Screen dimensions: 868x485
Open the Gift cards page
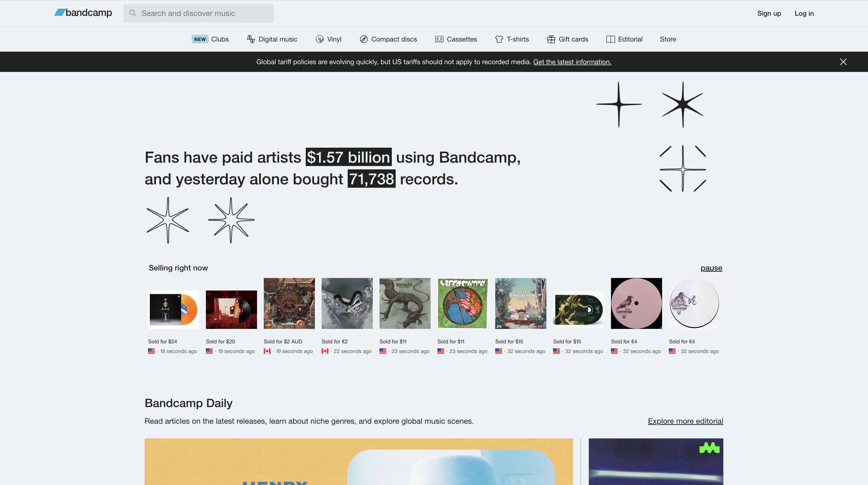[x=573, y=39]
